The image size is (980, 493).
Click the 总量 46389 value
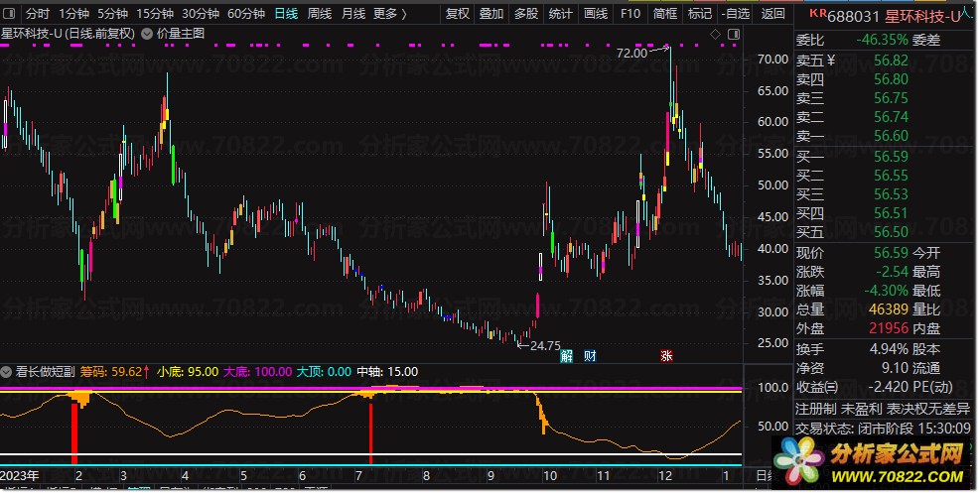pyautogui.click(x=888, y=308)
